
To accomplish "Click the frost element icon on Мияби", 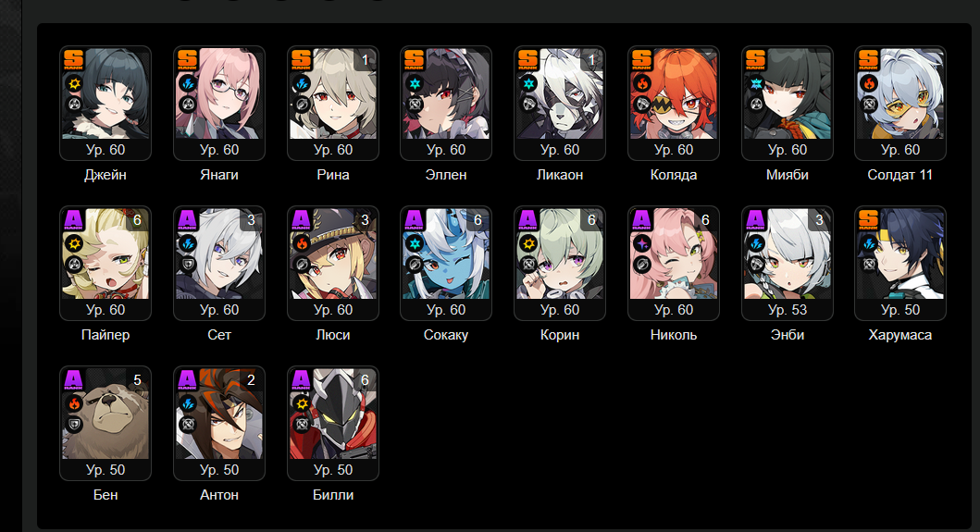I will pyautogui.click(x=756, y=84).
